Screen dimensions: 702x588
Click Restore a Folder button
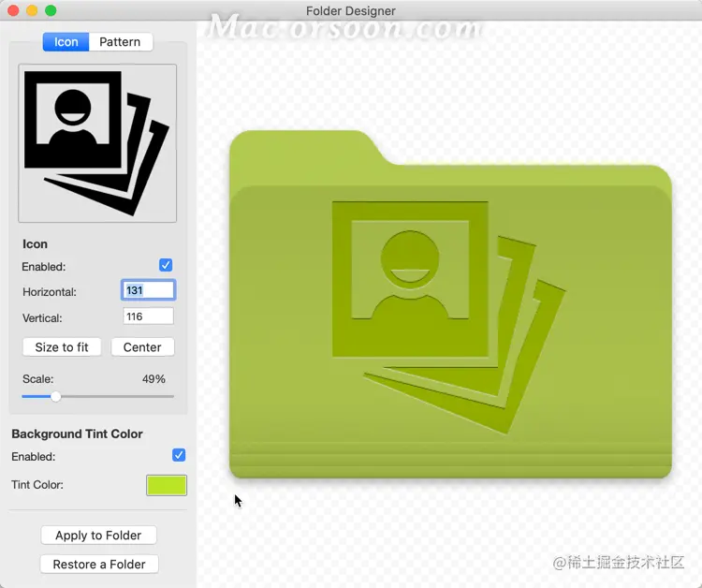point(99,565)
